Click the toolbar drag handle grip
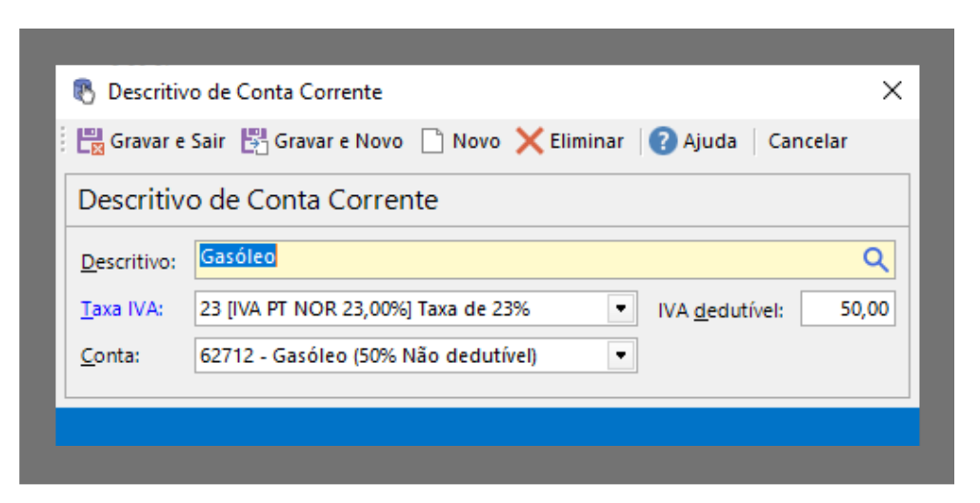Screen dimensions: 980x503 point(65,141)
